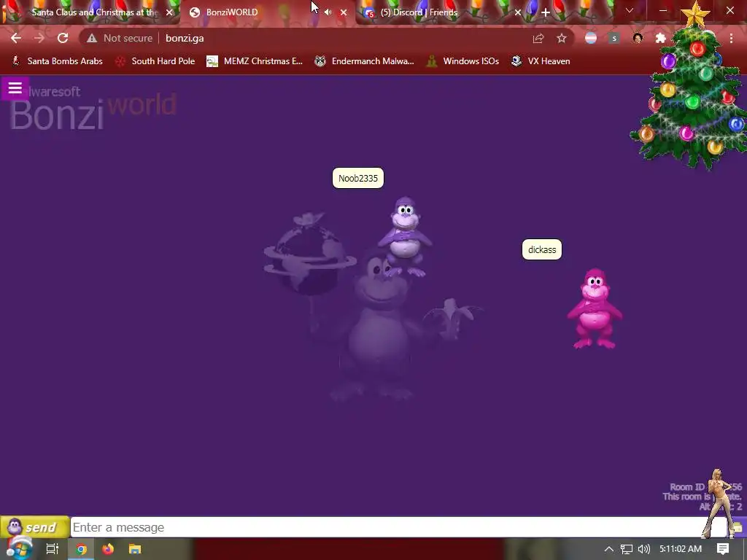Click the pink Bonzi character
Screen dimensions: 747x560
click(x=595, y=308)
